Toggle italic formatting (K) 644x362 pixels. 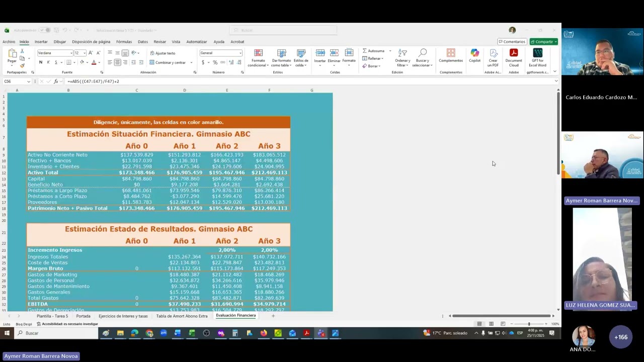(x=48, y=62)
